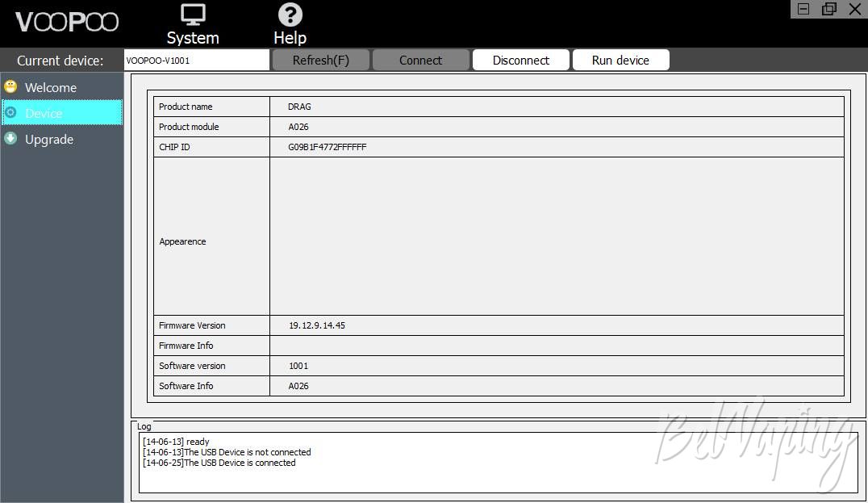Select firmware version 19.12.9.14.45
Screen dimensions: 868x503
click(317, 325)
